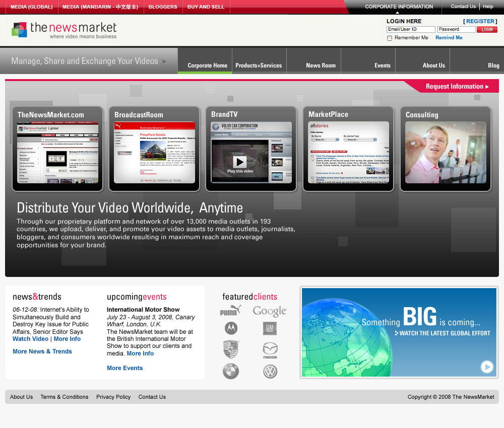Open the More Events link
The height and width of the screenshot is (428, 504).
coord(124,368)
